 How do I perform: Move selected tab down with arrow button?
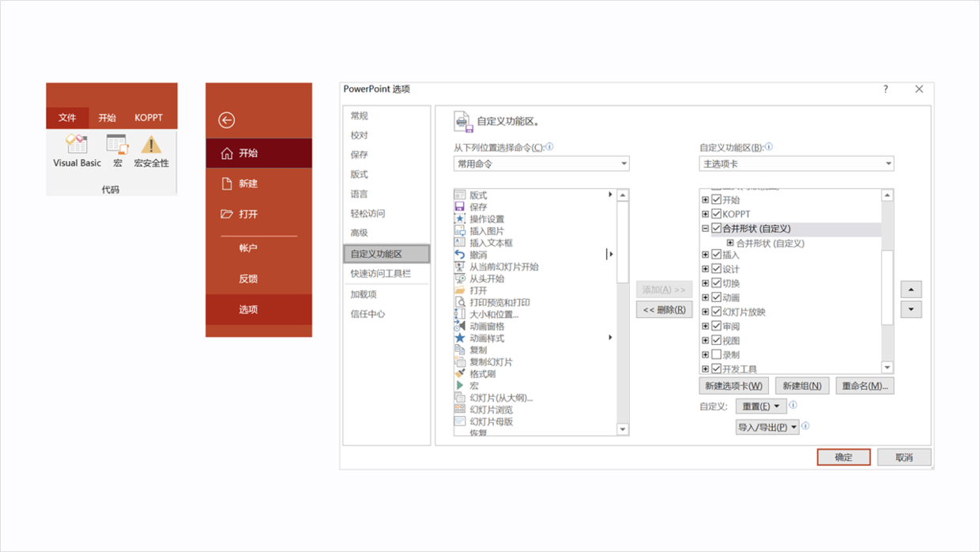pyautogui.click(x=911, y=309)
